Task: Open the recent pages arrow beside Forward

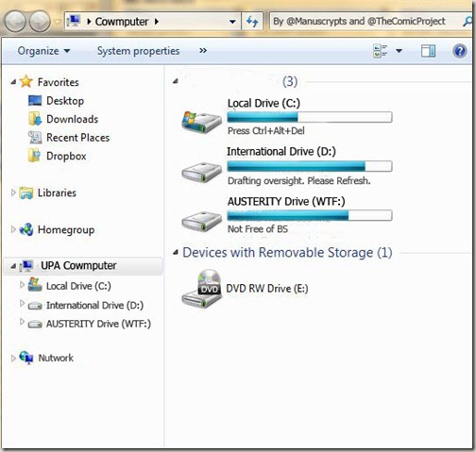Action: coord(57,22)
